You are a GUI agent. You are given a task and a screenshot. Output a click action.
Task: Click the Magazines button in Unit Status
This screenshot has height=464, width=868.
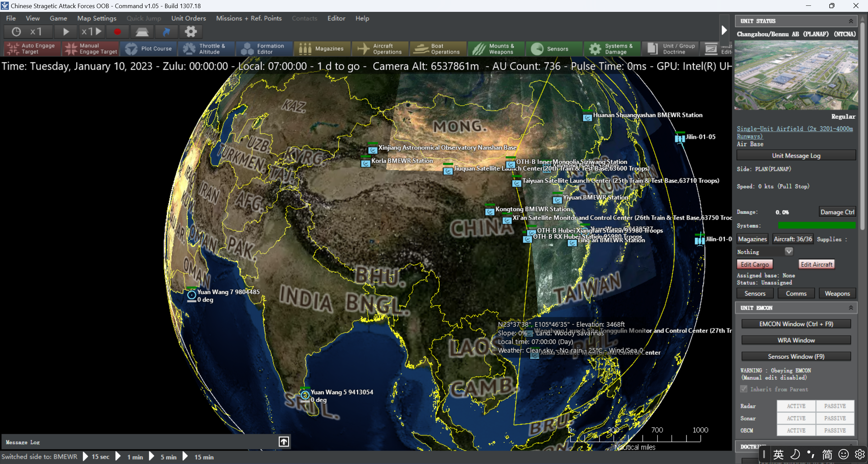pyautogui.click(x=752, y=239)
